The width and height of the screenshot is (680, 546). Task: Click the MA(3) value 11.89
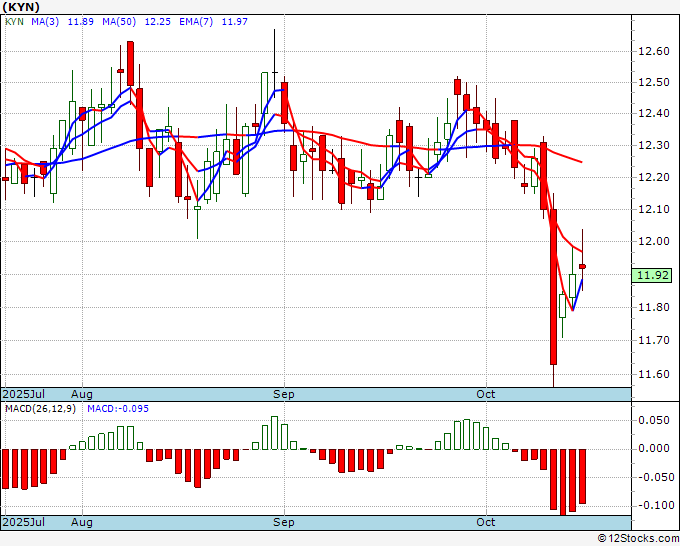(x=81, y=22)
